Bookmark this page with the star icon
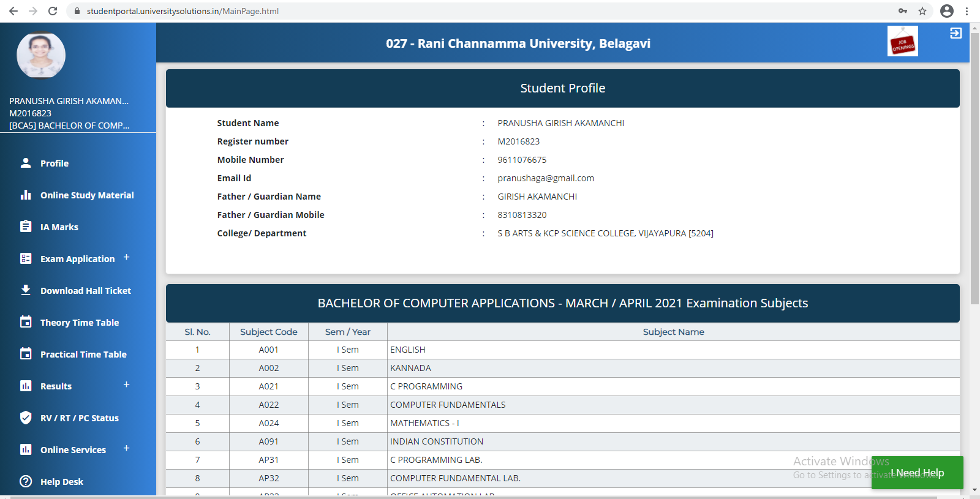 922,11
